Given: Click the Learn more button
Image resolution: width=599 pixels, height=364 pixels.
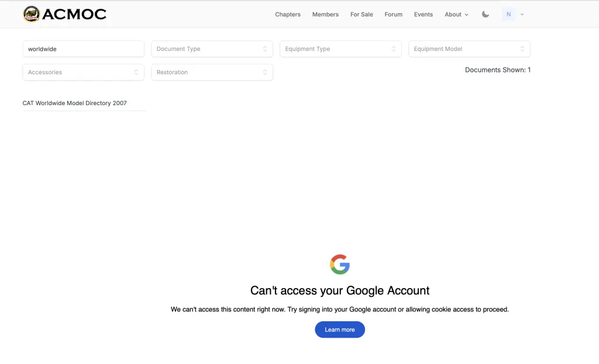Looking at the screenshot, I should coord(340,330).
